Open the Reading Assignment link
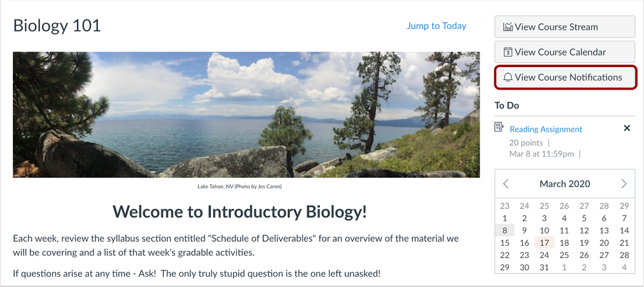 [x=546, y=129]
